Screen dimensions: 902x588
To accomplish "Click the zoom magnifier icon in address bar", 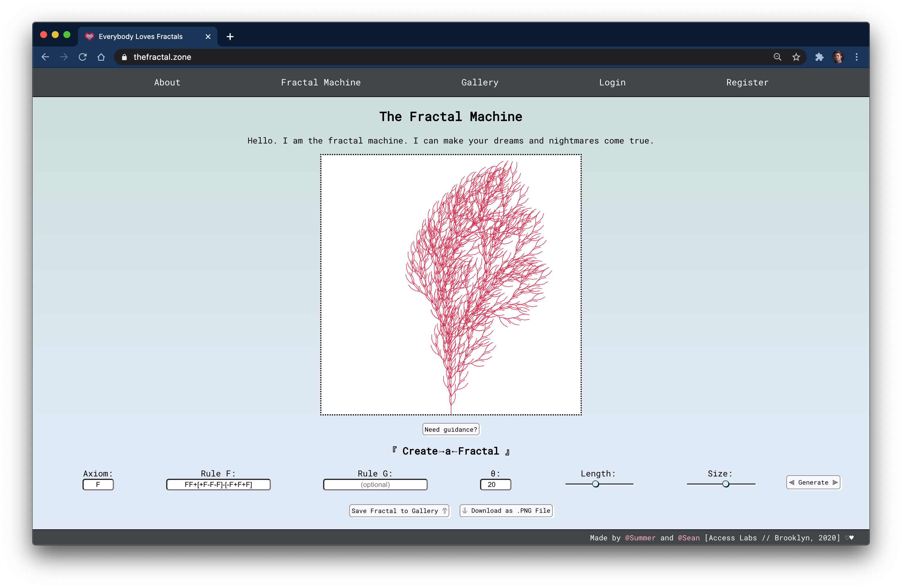I will (777, 57).
